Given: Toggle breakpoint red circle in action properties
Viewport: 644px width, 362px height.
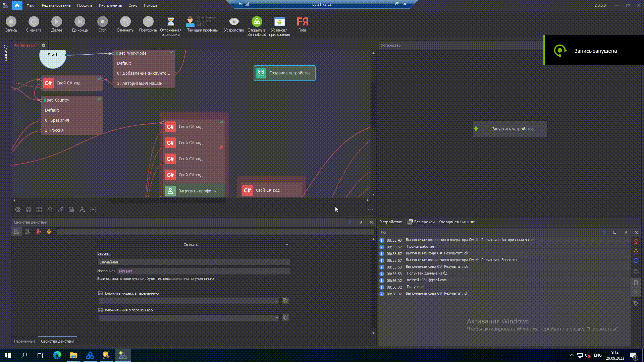Looking at the screenshot, I should (x=38, y=232).
